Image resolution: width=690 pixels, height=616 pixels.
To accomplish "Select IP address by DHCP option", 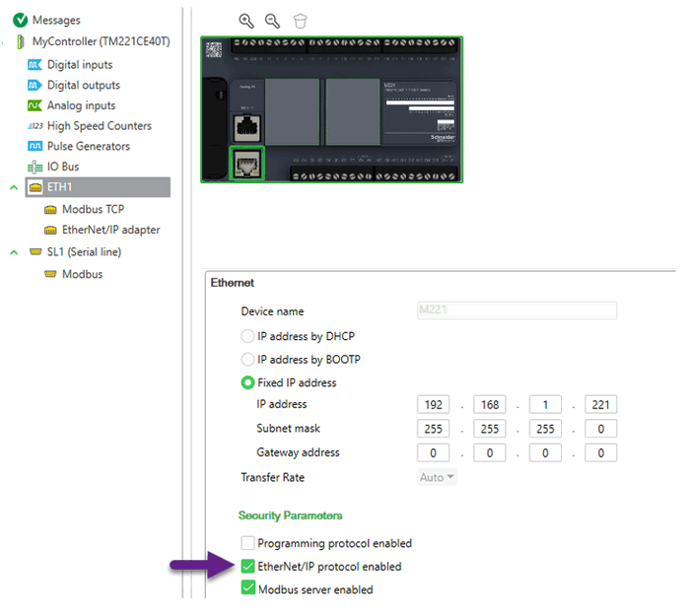I will pos(247,336).
